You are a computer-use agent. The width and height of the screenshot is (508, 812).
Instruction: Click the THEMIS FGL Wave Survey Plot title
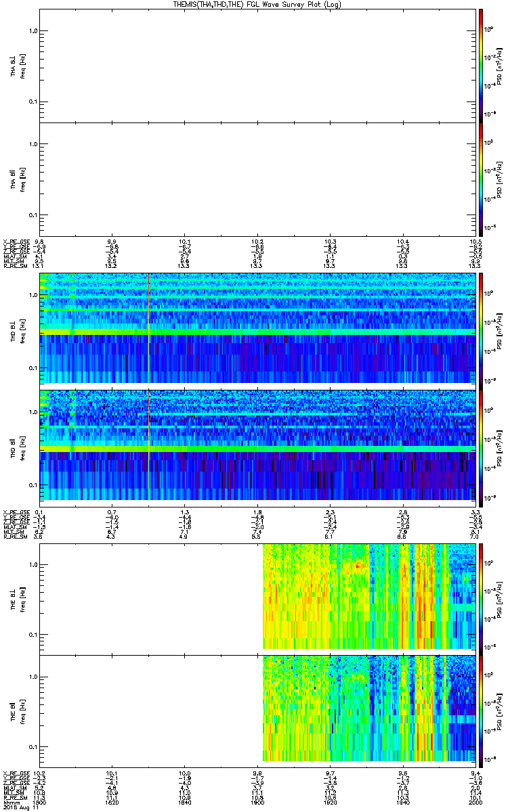click(257, 4)
